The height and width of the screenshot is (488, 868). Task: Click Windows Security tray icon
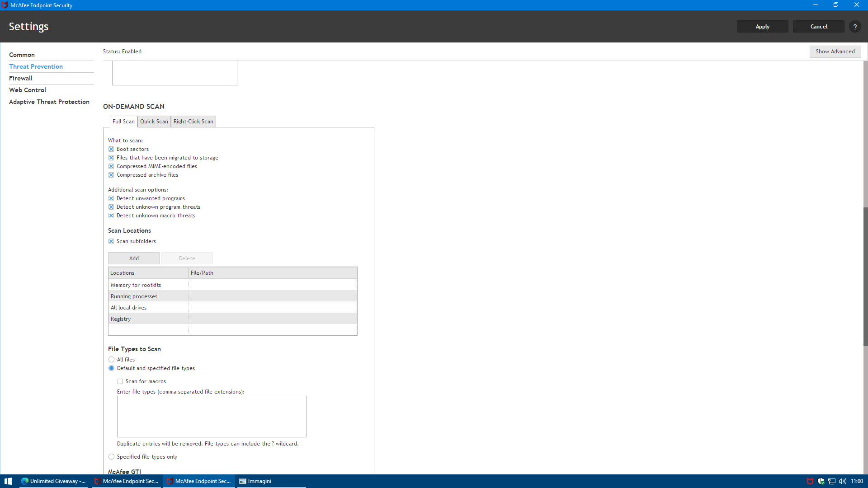click(821, 481)
